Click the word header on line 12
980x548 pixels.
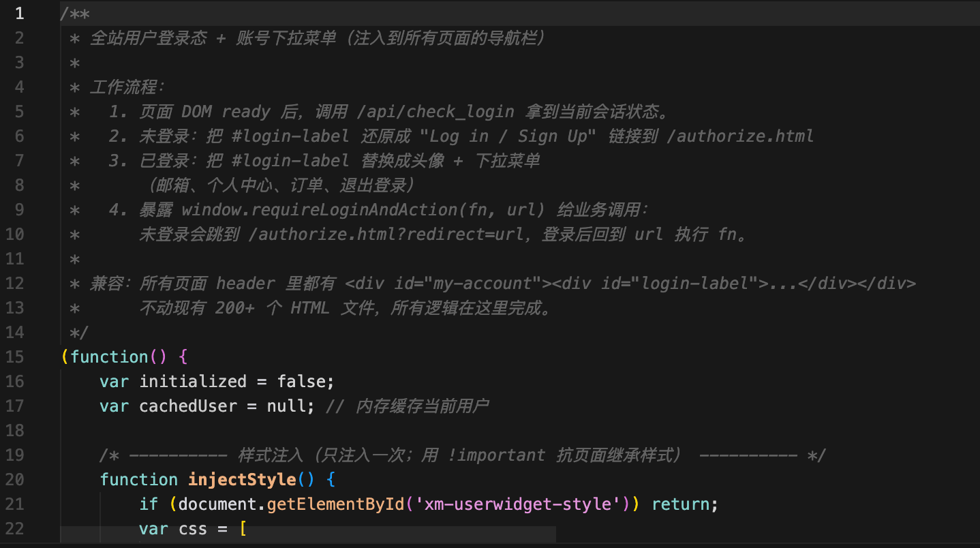[x=246, y=284]
